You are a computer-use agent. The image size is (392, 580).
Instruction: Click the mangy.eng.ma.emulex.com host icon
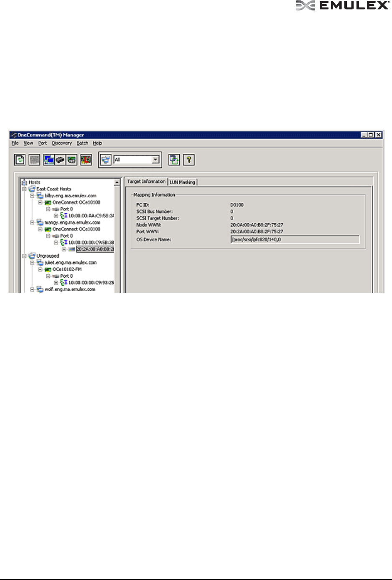click(40, 222)
